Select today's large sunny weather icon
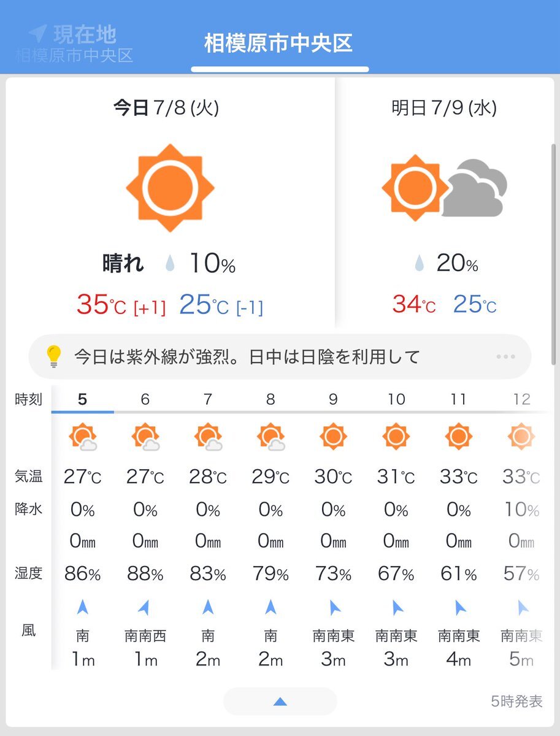560x736 pixels. point(170,188)
